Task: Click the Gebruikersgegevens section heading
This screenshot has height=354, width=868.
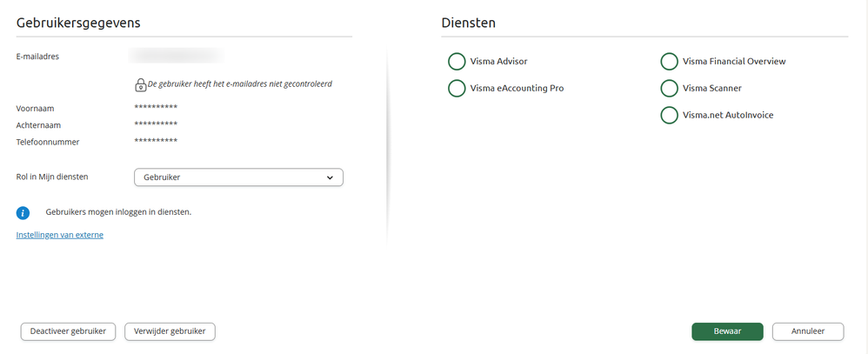Action: tap(78, 23)
